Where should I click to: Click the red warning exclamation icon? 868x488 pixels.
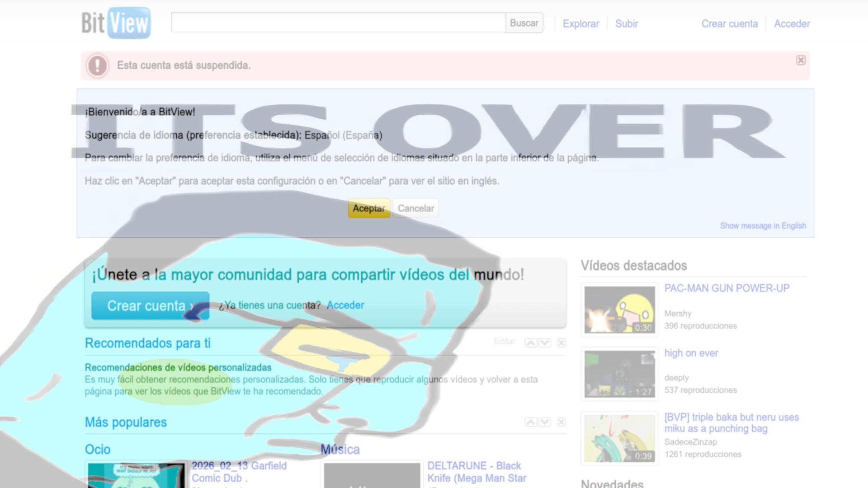point(98,66)
